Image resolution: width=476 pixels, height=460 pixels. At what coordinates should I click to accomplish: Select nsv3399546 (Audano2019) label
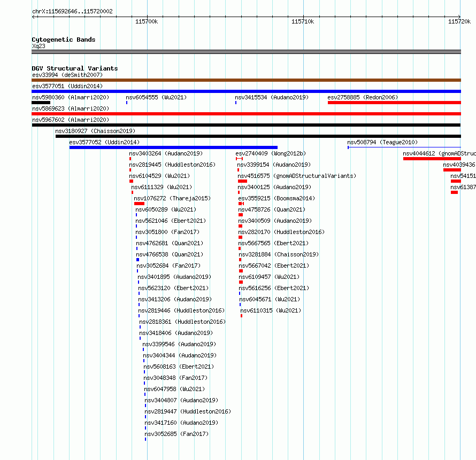coord(179,344)
